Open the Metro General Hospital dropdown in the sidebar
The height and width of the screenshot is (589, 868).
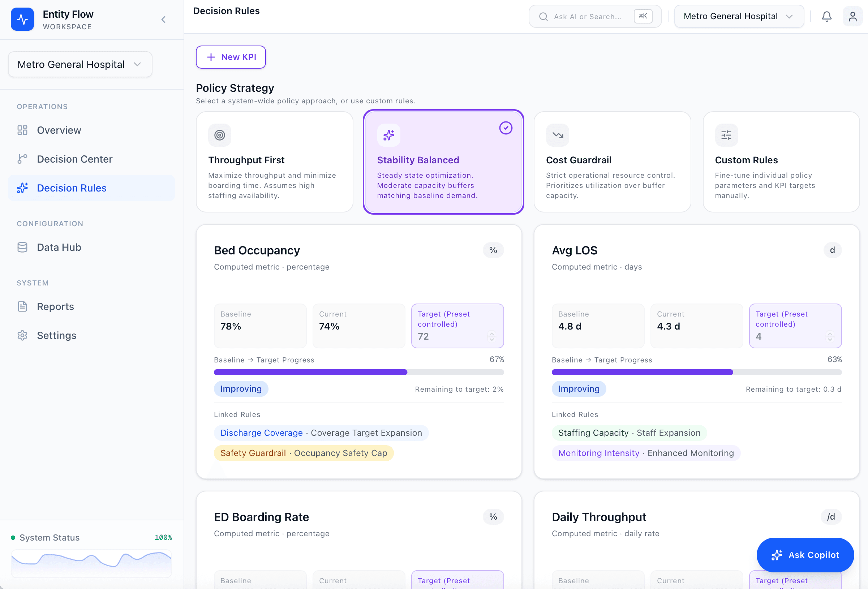pyautogui.click(x=80, y=64)
